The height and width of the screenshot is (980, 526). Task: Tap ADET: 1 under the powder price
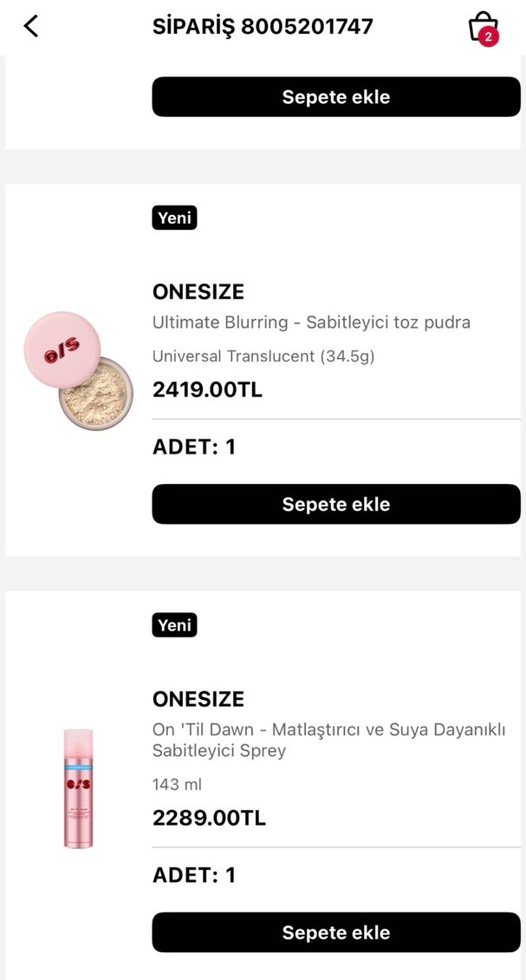pos(194,447)
